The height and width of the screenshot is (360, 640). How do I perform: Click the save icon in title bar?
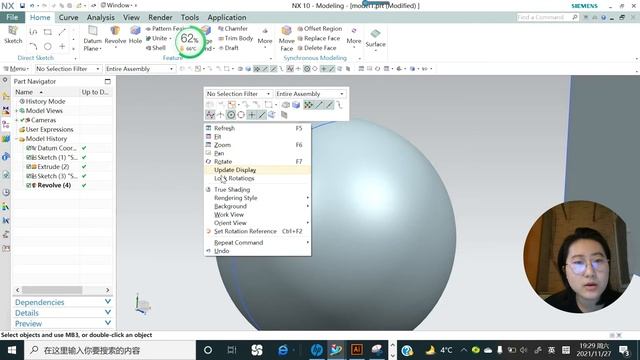click(22, 6)
